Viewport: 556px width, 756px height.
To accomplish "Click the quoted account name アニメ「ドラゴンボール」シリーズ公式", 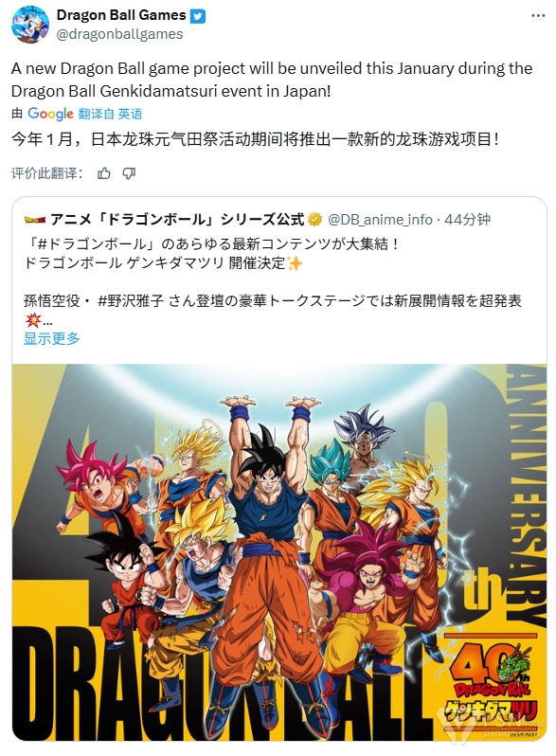I will pyautogui.click(x=177, y=220).
